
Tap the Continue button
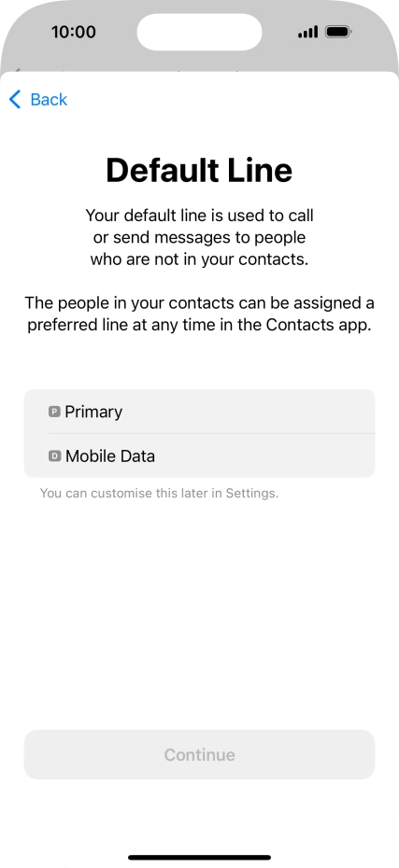pyautogui.click(x=200, y=754)
